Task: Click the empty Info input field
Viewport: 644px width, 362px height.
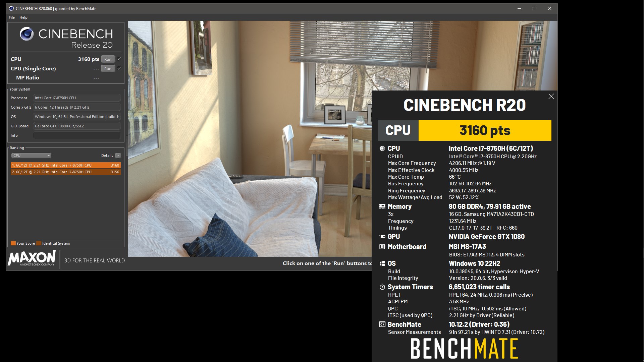Action: point(77,135)
